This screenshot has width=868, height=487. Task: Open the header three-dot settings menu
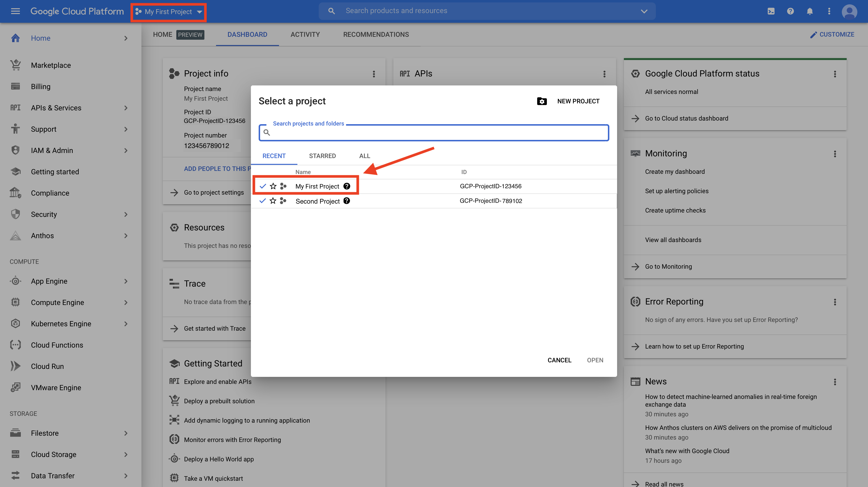point(829,11)
